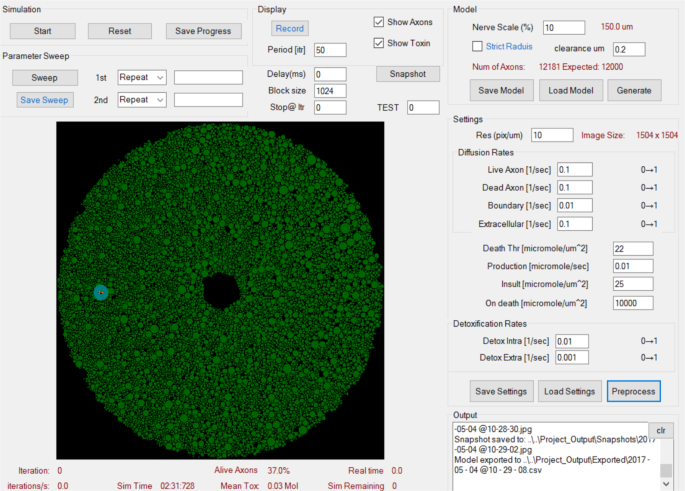Screen dimensions: 685x491
Task: Focus the Nerve Scale input field
Action: tap(564, 27)
